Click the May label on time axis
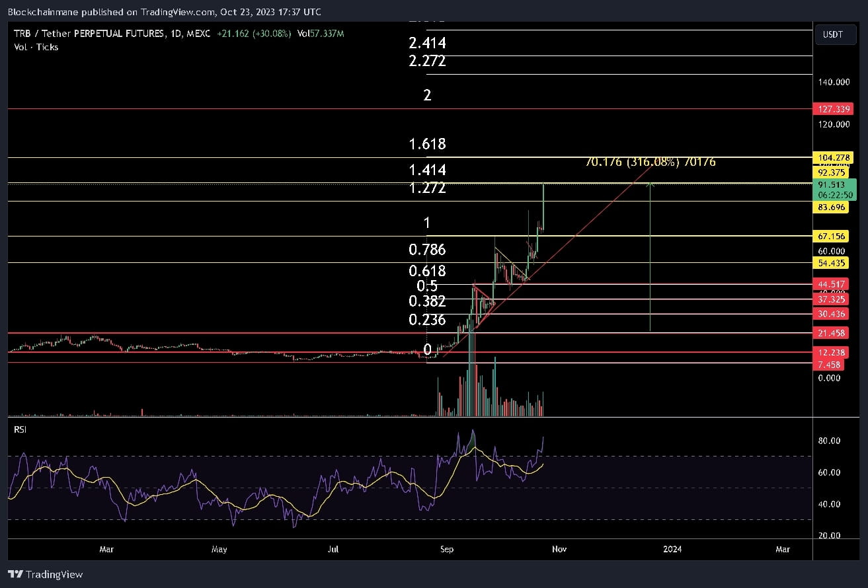The height and width of the screenshot is (588, 868). (x=219, y=550)
